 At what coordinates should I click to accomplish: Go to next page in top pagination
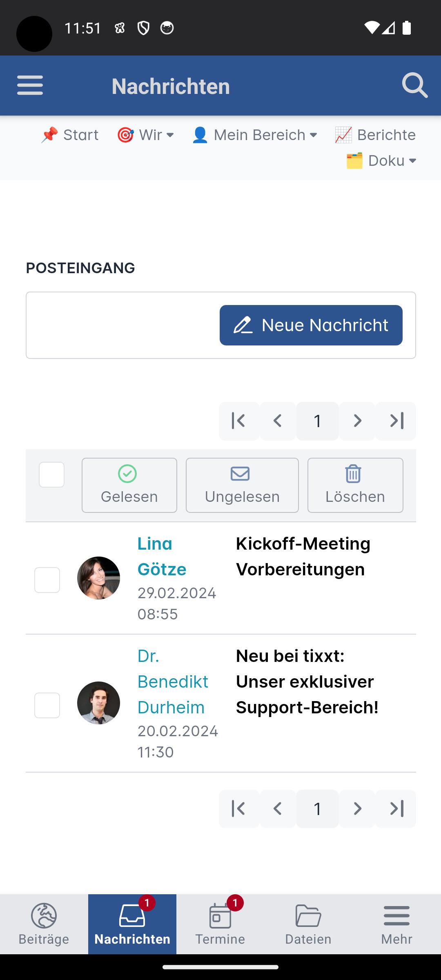(x=357, y=421)
